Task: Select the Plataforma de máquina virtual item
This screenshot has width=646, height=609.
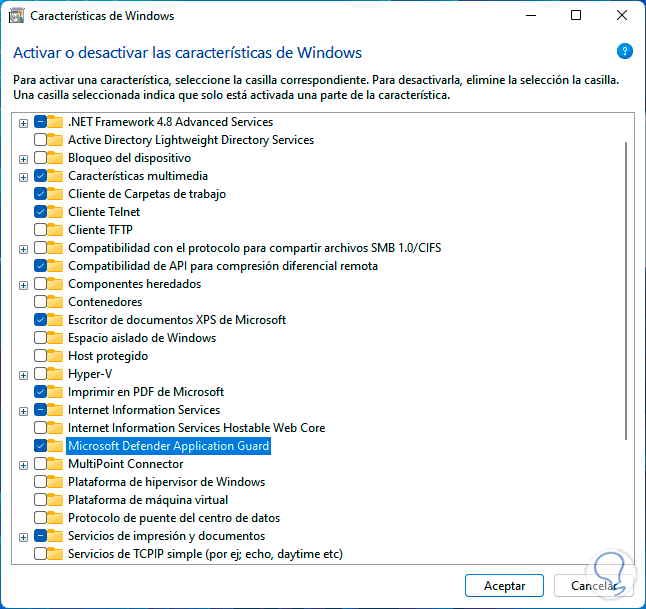Action: 147,500
